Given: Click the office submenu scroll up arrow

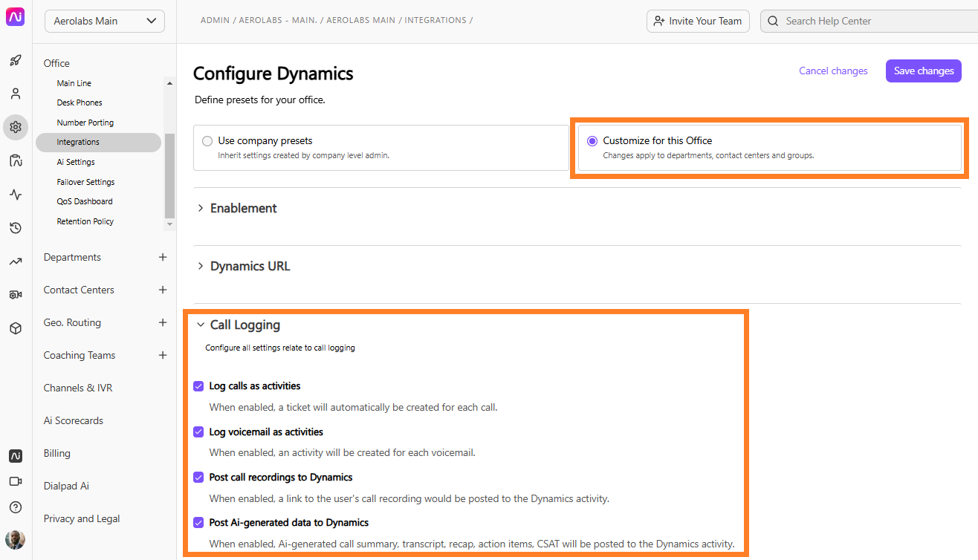Looking at the screenshot, I should pyautogui.click(x=169, y=83).
